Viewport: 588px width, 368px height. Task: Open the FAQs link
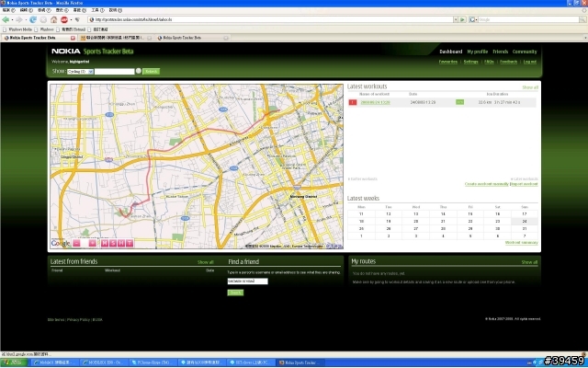coord(489,62)
